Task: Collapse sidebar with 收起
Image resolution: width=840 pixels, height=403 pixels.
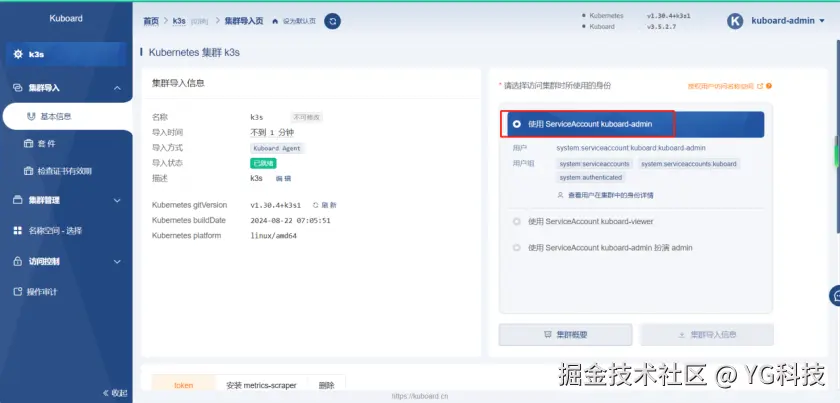Action: click(x=115, y=393)
